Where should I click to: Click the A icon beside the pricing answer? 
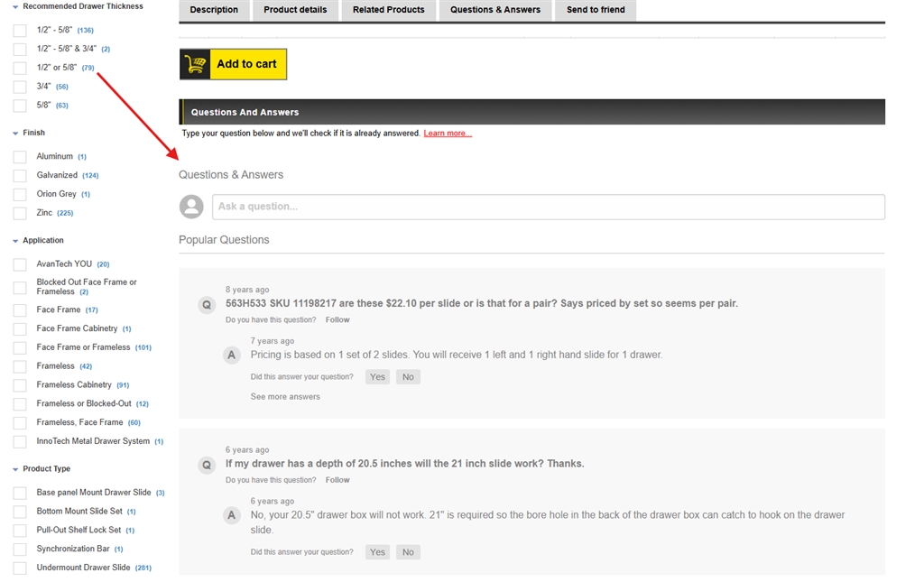tap(232, 356)
